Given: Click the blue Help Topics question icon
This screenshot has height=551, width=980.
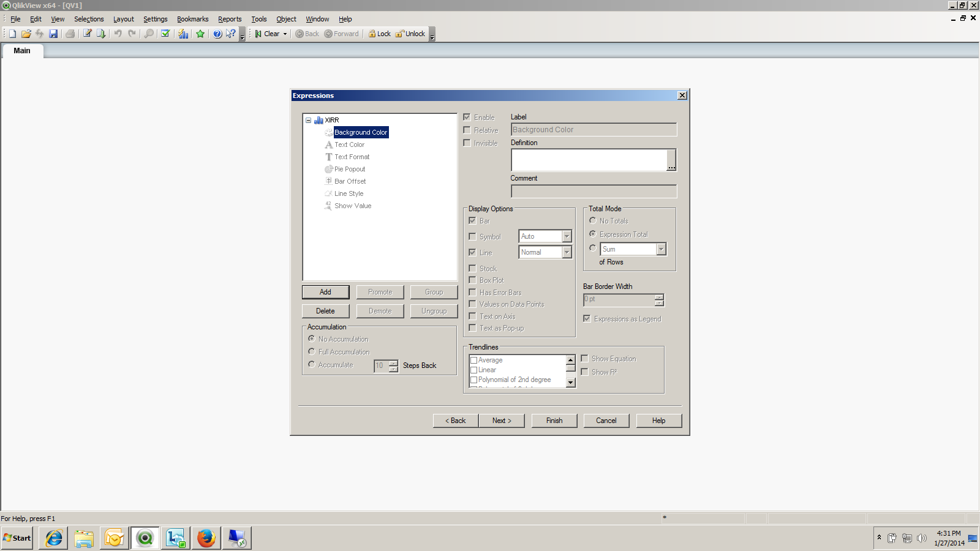Looking at the screenshot, I should click(217, 34).
